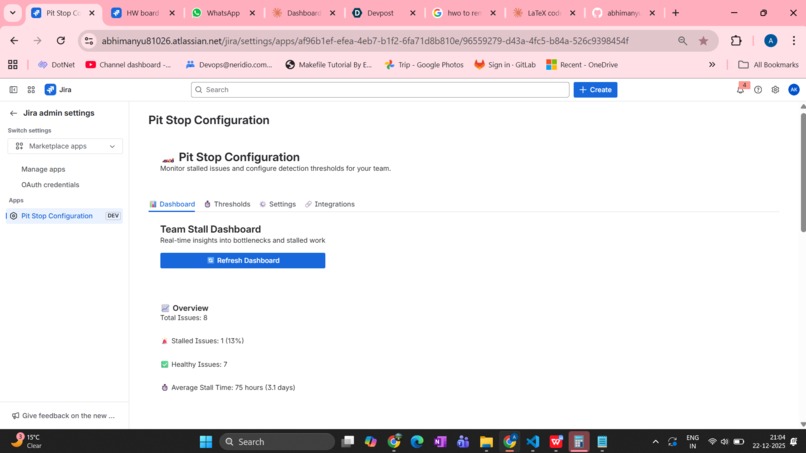Open the weather widget 15°C Clear
Screen dimensions: 806x453
pyautogui.click(x=27, y=441)
